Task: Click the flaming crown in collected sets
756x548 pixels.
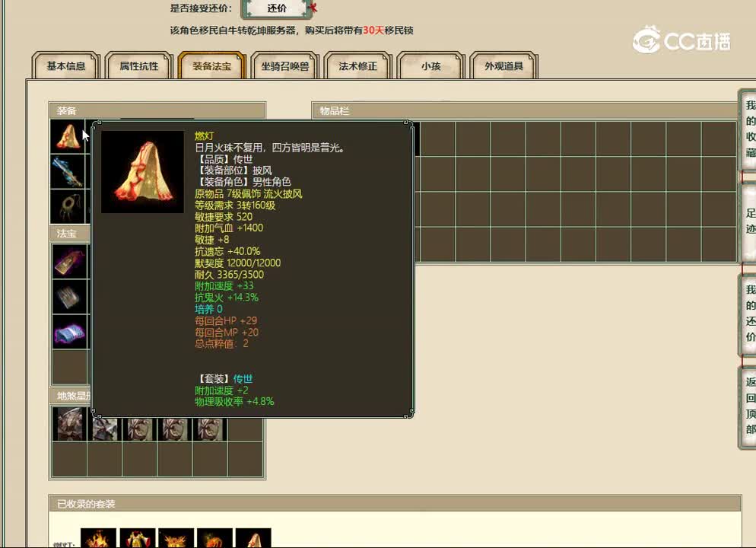Action: (x=176, y=538)
